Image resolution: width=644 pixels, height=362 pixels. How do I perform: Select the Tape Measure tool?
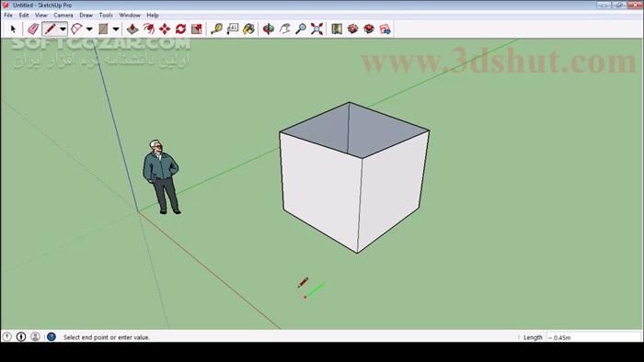pyautogui.click(x=216, y=29)
